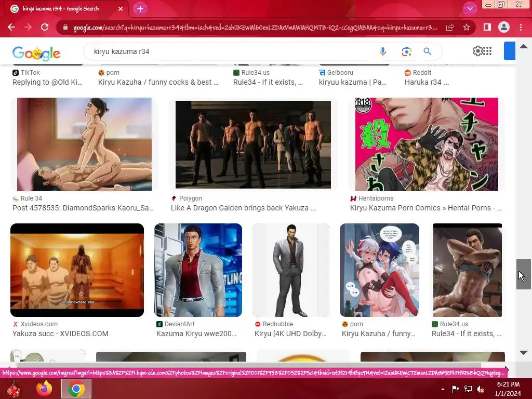Open 'Replying to @Old Ki...' result
532x399 pixels.
(47, 82)
